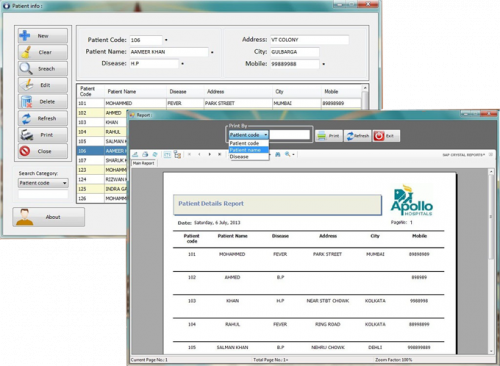Click the Print By value text field

click(x=290, y=135)
